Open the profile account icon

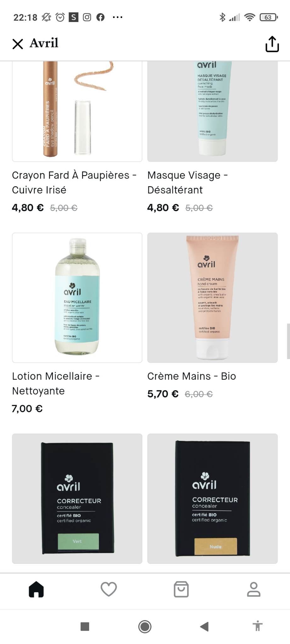tap(253, 589)
